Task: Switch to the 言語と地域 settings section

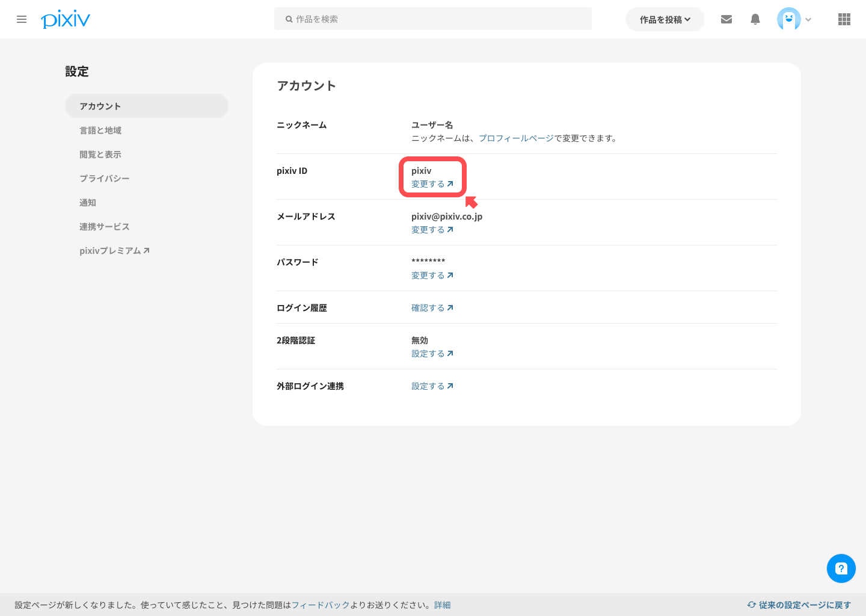Action: (100, 130)
